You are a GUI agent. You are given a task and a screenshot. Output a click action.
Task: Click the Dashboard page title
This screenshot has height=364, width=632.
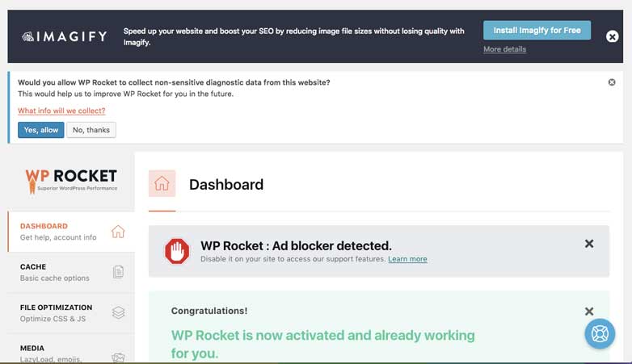[226, 184]
